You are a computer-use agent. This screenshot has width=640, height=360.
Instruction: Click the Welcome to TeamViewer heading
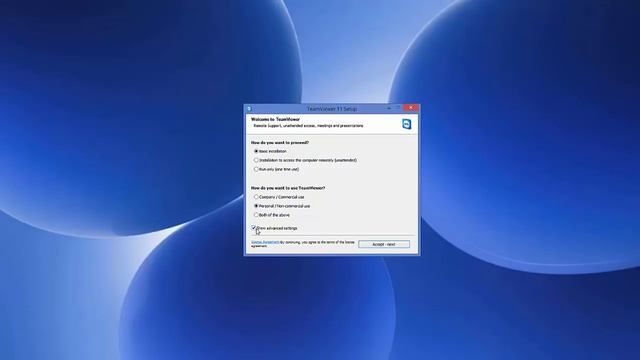[x=275, y=119]
